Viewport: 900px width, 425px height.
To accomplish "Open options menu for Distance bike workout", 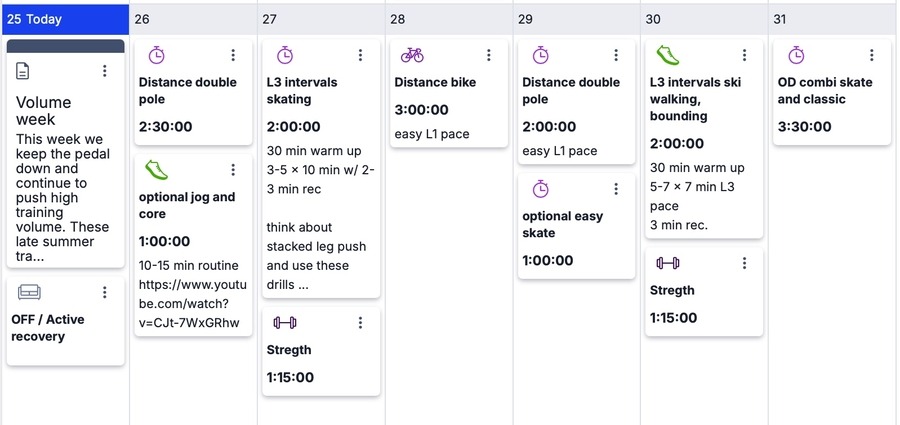I will 489,55.
